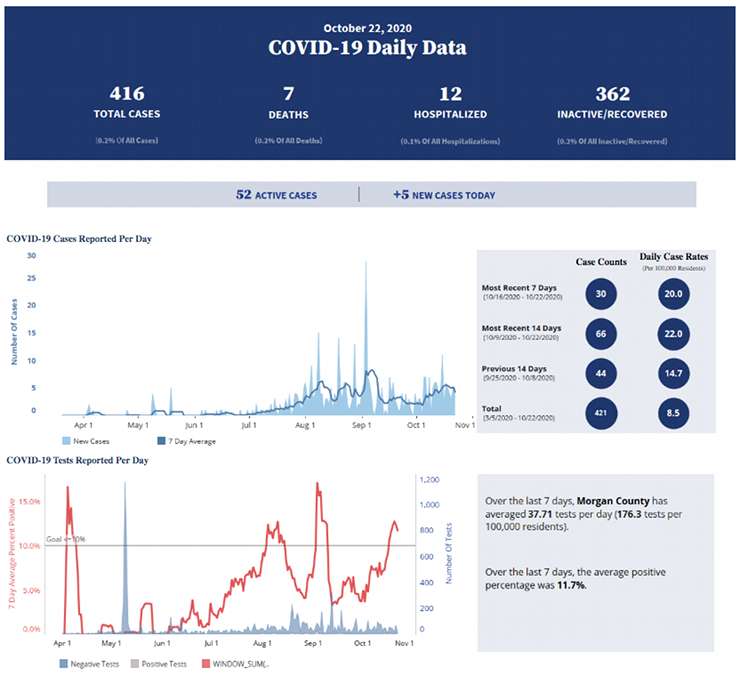Click the +5 New Cases Today label
Screen dimensions: 740x676
444,195
